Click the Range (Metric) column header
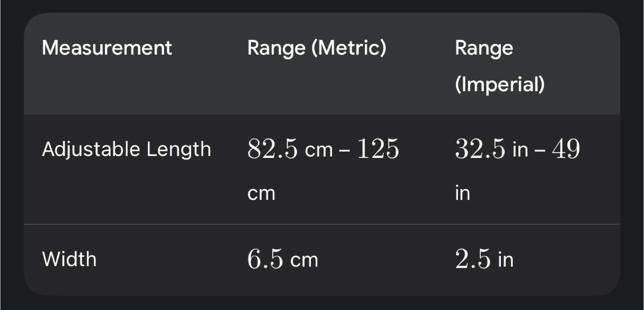This screenshot has height=310, width=644. coord(317,48)
